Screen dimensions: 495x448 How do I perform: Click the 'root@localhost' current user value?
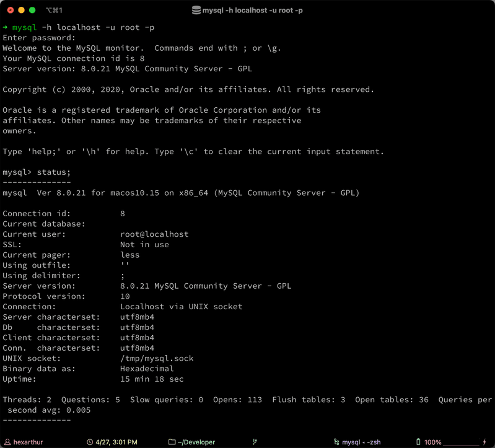pyautogui.click(x=154, y=234)
